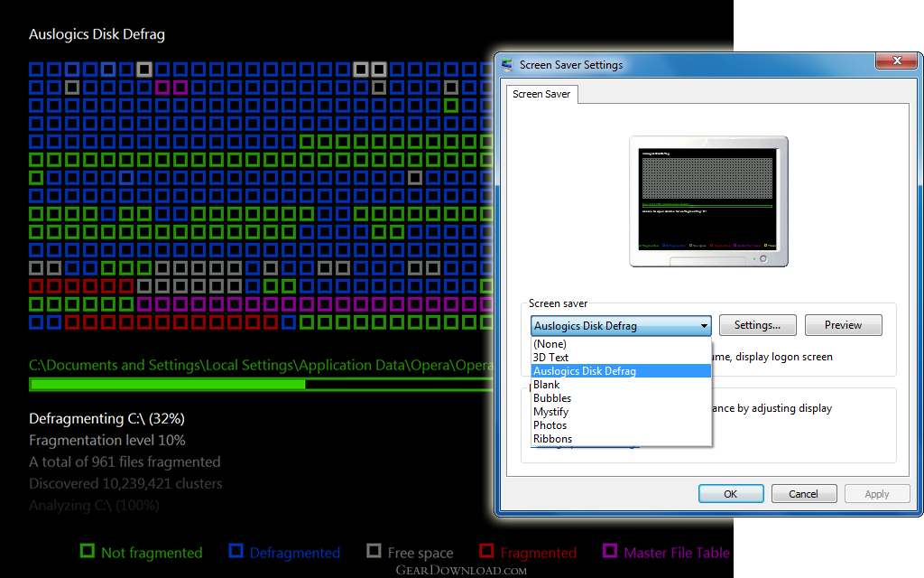Click the green C:\Documents and Settings file path
The width and height of the screenshot is (924, 578).
(261, 366)
